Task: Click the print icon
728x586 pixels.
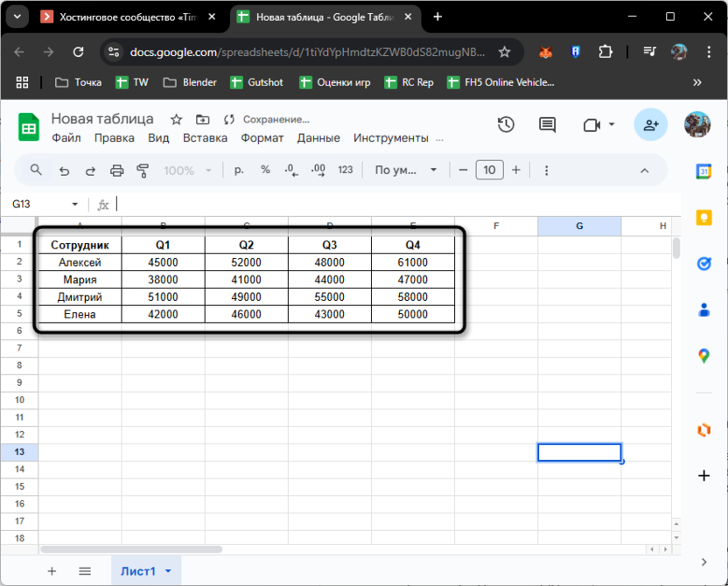Action: (116, 171)
